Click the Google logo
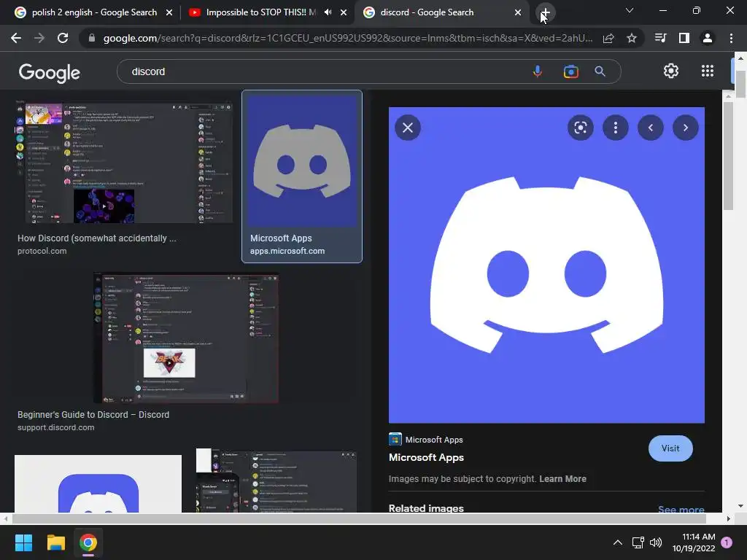 tap(50, 72)
